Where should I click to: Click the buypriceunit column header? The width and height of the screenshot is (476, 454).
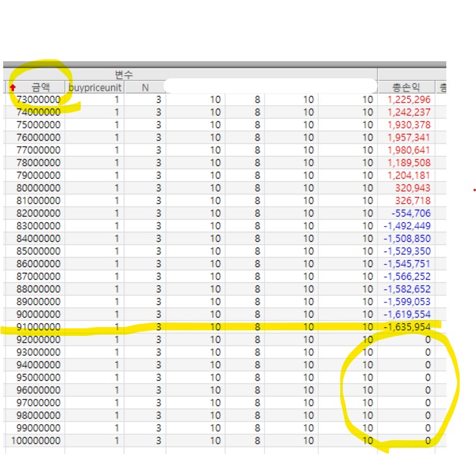[x=94, y=87]
